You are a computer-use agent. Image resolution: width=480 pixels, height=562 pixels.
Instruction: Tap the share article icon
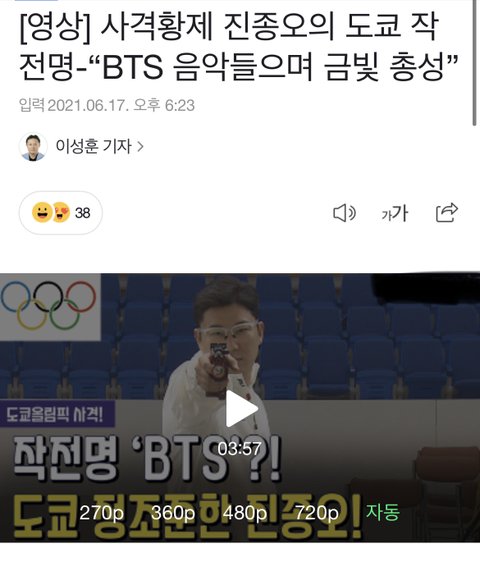(x=447, y=213)
